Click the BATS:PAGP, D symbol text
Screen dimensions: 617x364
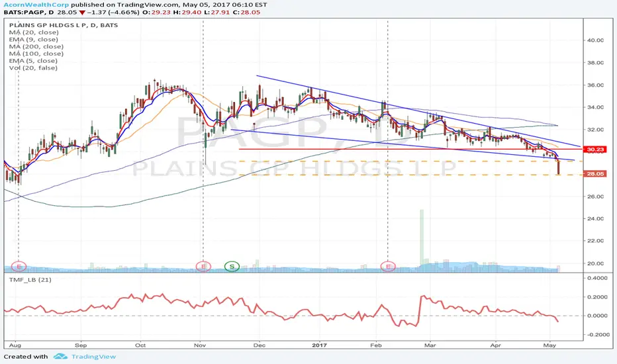tap(29, 12)
